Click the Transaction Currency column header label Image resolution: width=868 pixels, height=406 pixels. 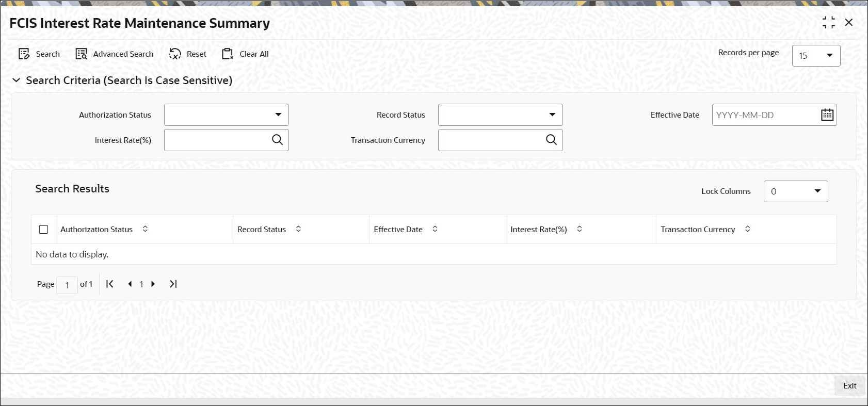tap(698, 230)
